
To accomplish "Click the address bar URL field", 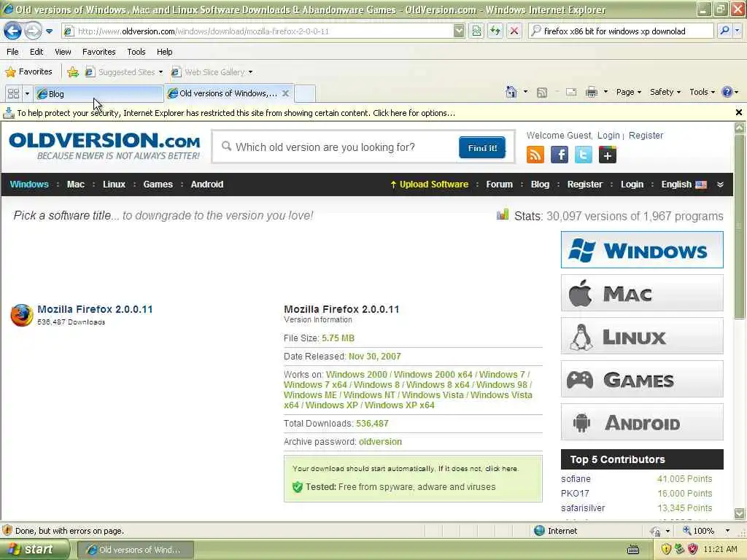I will (258, 31).
